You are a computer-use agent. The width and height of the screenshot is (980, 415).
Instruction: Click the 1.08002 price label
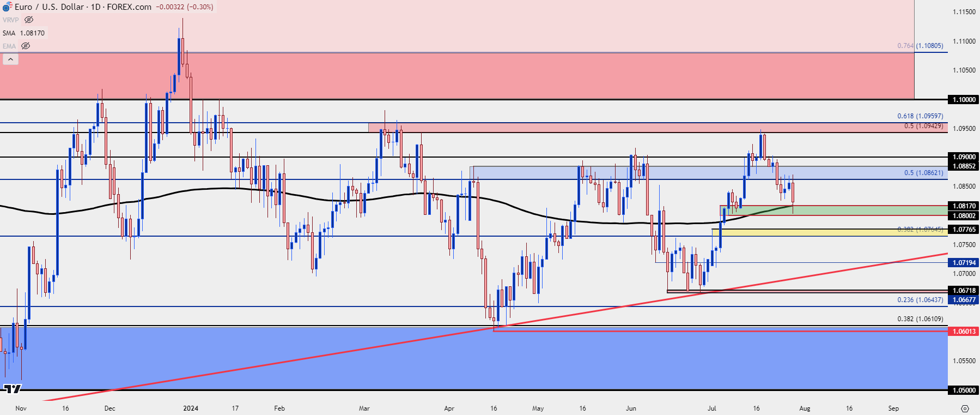(963, 216)
